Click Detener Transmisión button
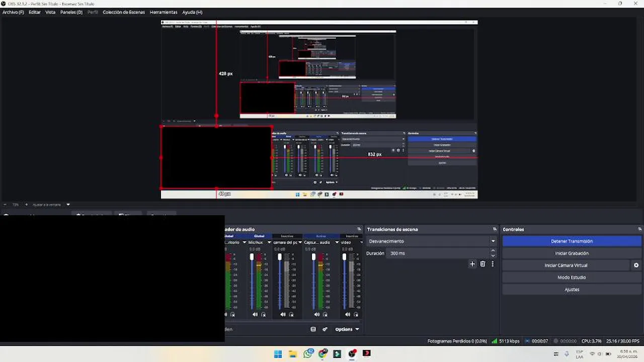The width and height of the screenshot is (644, 362). pyautogui.click(x=572, y=241)
